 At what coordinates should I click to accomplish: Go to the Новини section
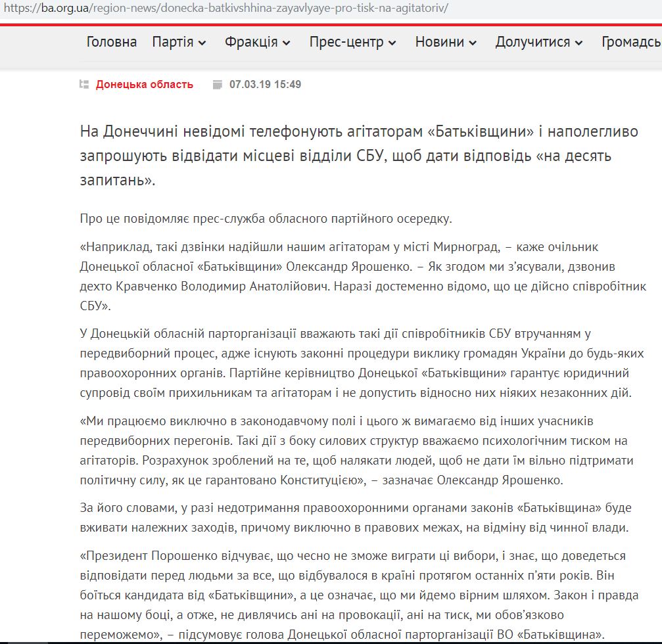439,42
